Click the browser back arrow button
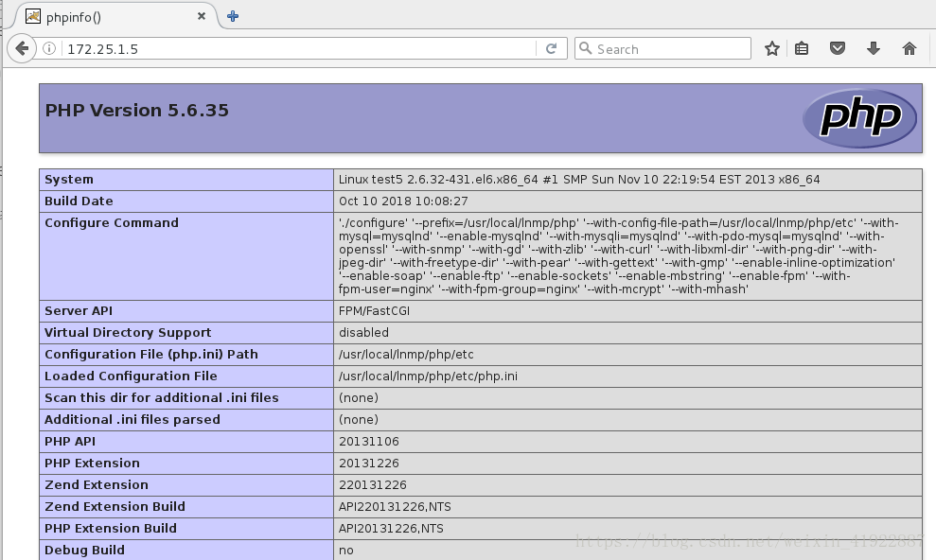The width and height of the screenshot is (936, 560). click(x=22, y=48)
